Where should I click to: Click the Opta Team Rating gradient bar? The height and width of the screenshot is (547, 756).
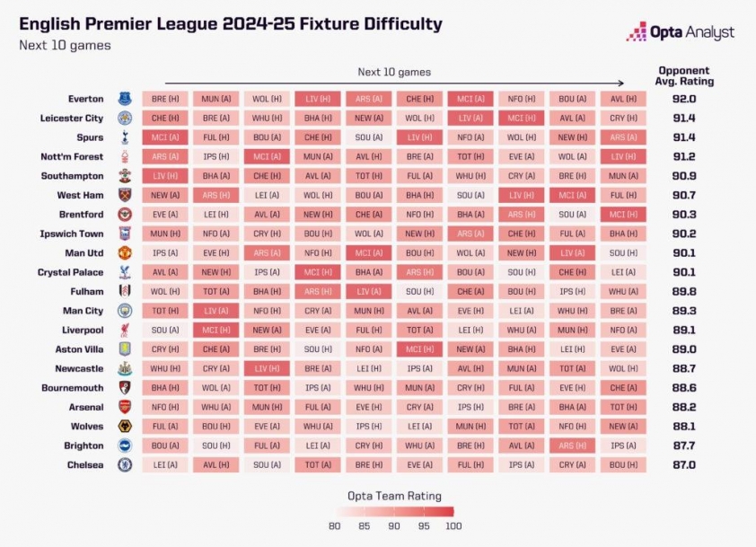[394, 512]
